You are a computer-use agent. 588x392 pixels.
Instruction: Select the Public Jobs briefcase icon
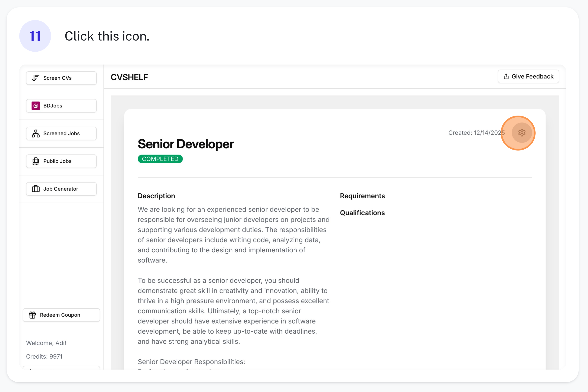point(35,161)
